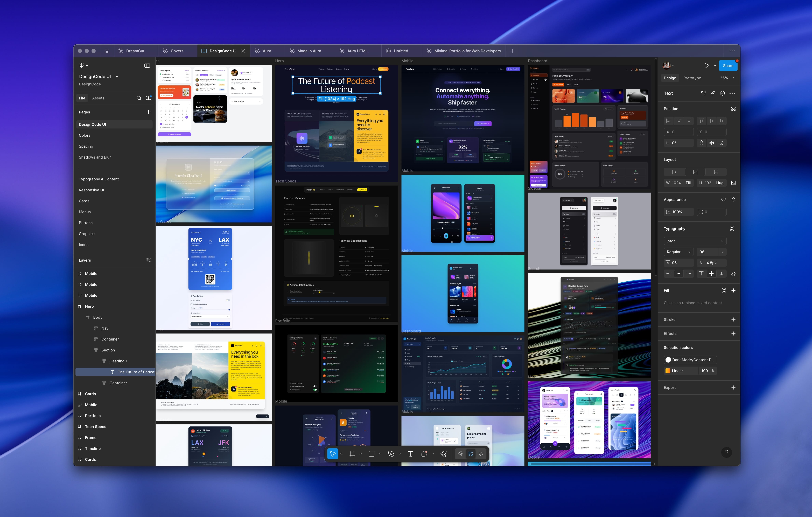Go to the Home tab icon
Image resolution: width=812 pixels, height=517 pixels.
[x=107, y=51]
